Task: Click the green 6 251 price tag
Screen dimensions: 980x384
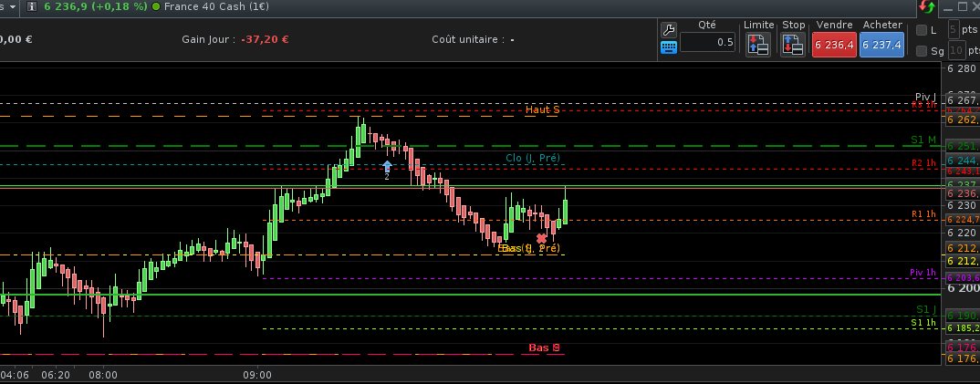Action: click(963, 146)
